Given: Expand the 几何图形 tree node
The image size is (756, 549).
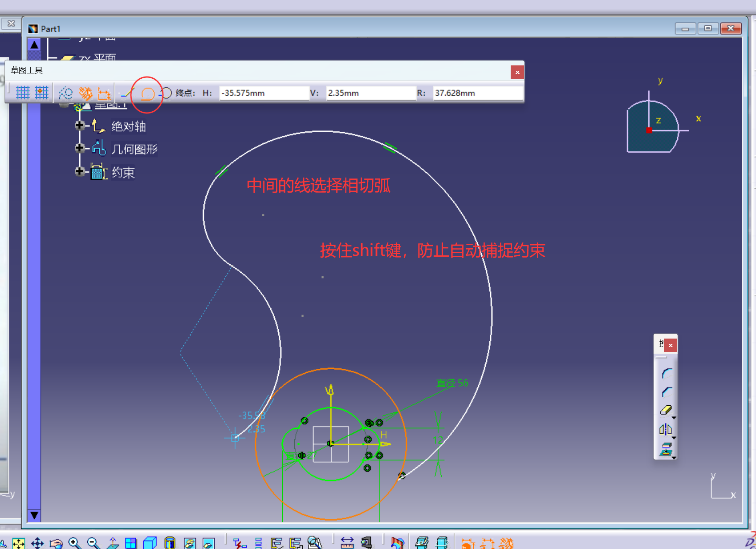Looking at the screenshot, I should point(80,148).
